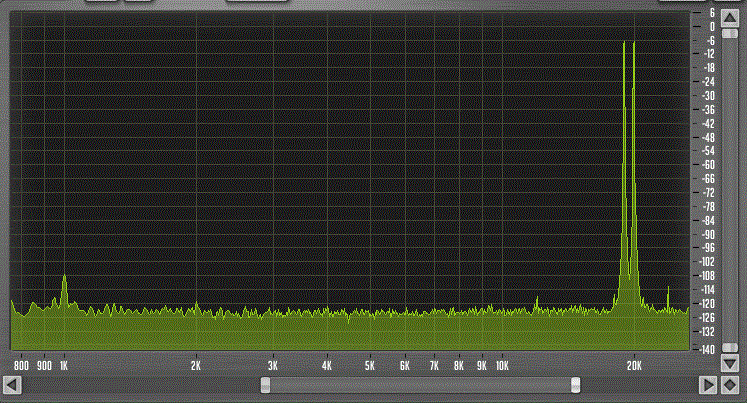Click the 4K frequency axis label
Image resolution: width=747 pixels, height=403 pixels.
click(327, 366)
